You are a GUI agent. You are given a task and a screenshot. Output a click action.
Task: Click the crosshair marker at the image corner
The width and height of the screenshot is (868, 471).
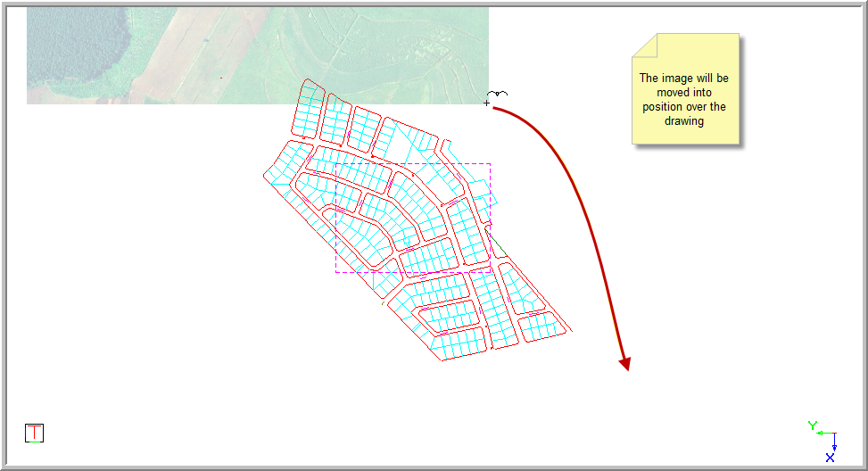486,104
